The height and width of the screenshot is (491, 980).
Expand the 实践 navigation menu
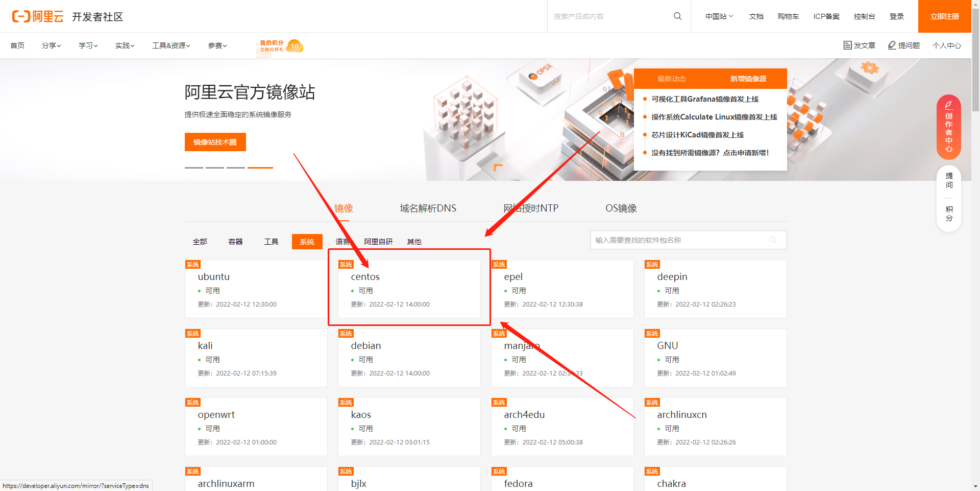point(125,45)
